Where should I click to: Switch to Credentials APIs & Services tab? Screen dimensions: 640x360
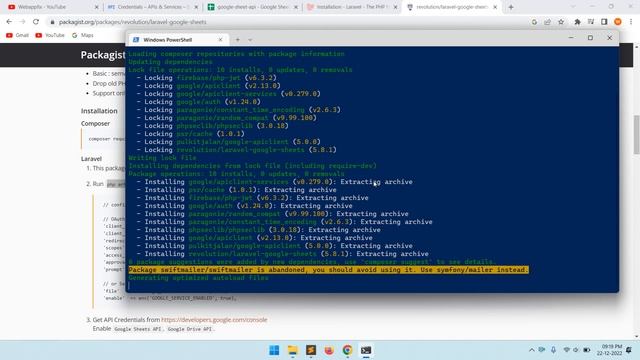152,7
